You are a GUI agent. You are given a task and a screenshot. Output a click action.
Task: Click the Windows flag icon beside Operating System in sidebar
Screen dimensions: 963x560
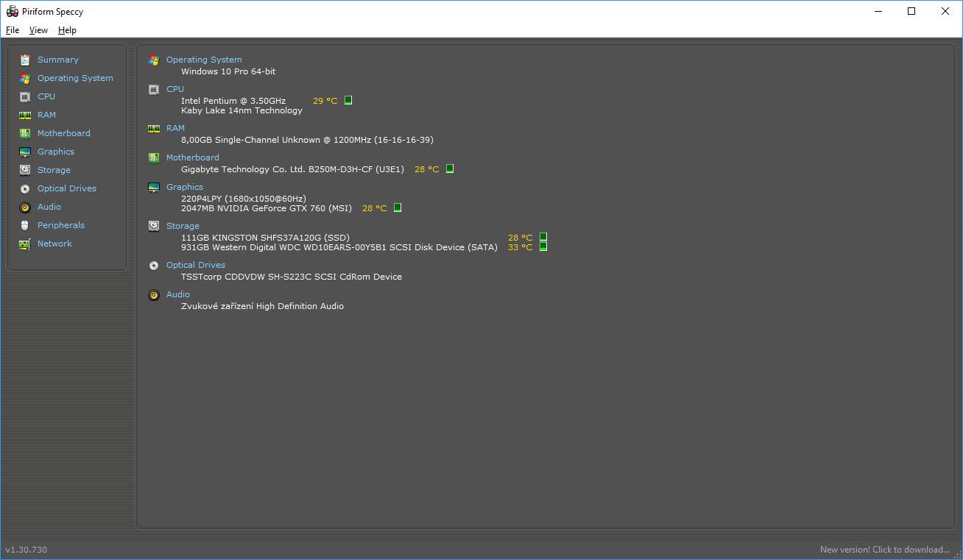pos(25,78)
